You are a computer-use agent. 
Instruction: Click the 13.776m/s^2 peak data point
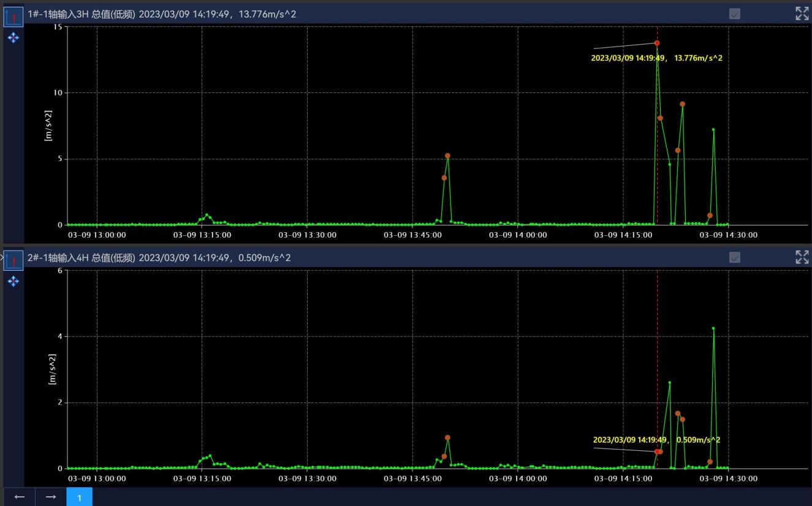coord(657,43)
